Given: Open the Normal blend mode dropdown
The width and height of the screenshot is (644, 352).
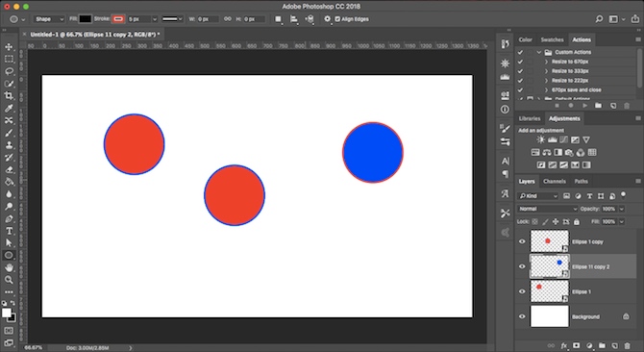Looking at the screenshot, I should click(x=547, y=209).
